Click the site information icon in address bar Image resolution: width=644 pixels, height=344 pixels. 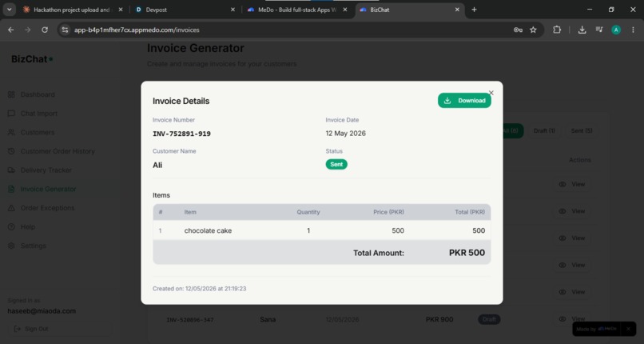pos(65,30)
